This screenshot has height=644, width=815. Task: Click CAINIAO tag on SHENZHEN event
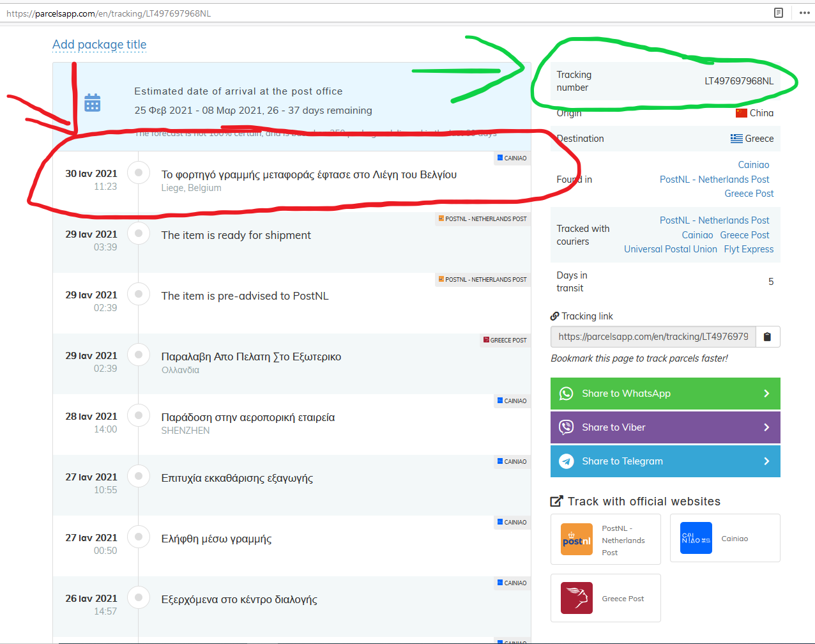(x=512, y=401)
